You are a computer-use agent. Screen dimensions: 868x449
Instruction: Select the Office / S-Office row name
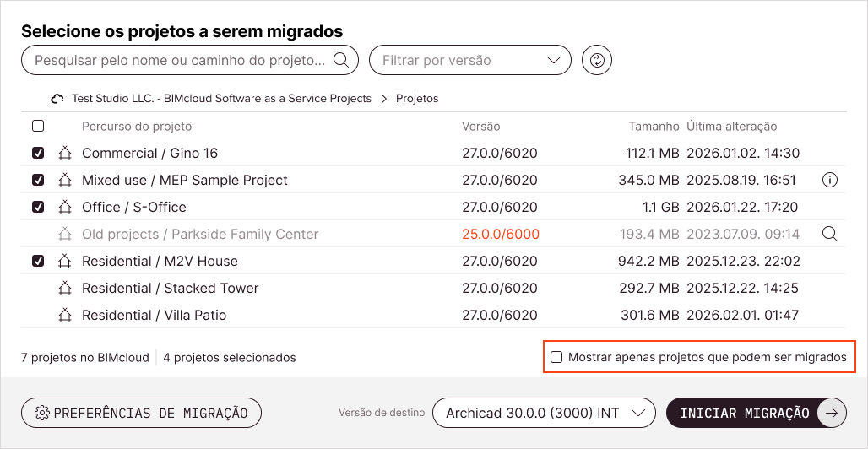coord(134,207)
